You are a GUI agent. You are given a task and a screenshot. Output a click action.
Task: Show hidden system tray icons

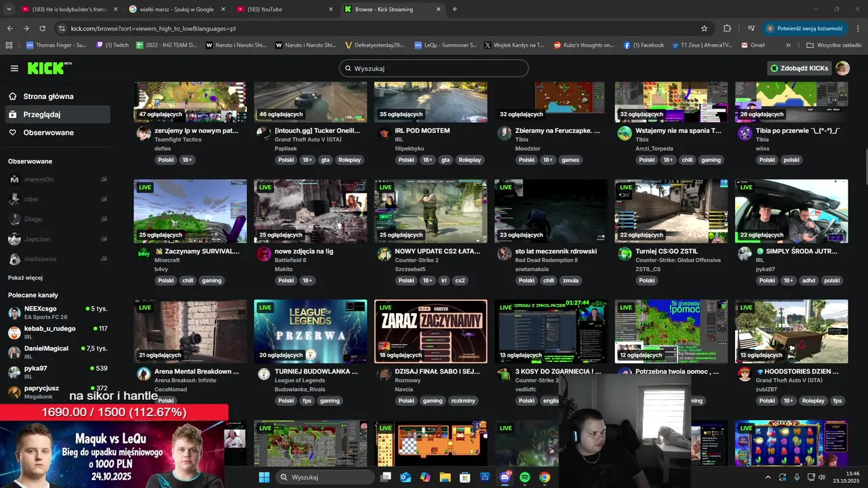(x=768, y=477)
